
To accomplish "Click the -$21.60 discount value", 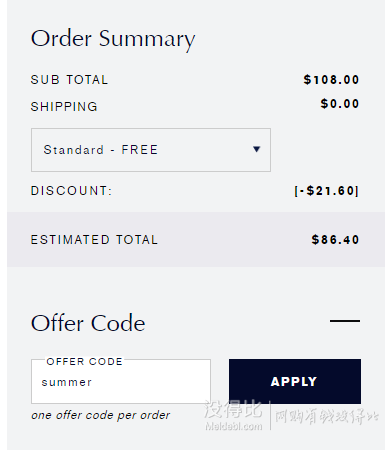I will coord(326,191).
